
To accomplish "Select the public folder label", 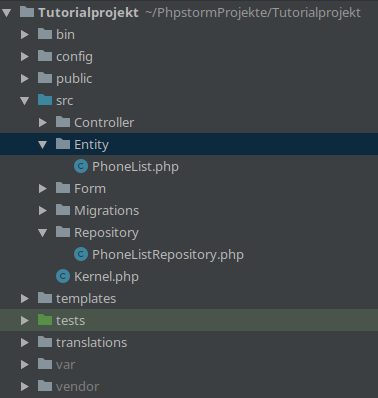I will [x=74, y=79].
